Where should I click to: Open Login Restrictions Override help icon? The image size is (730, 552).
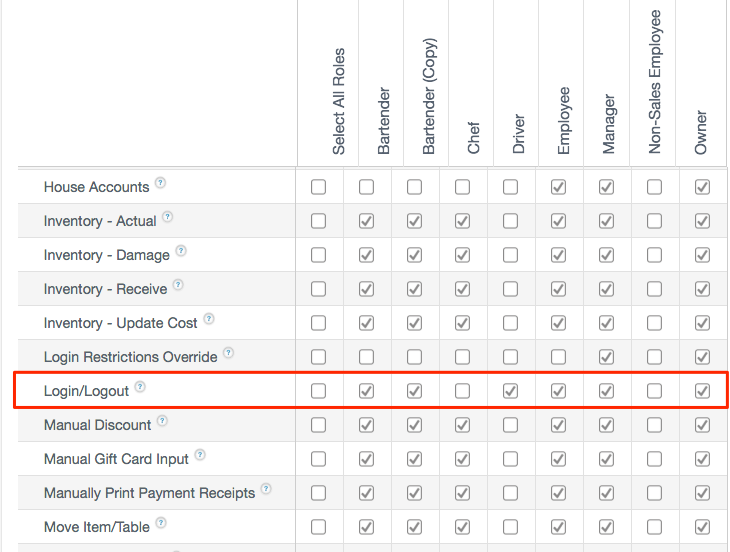229,354
